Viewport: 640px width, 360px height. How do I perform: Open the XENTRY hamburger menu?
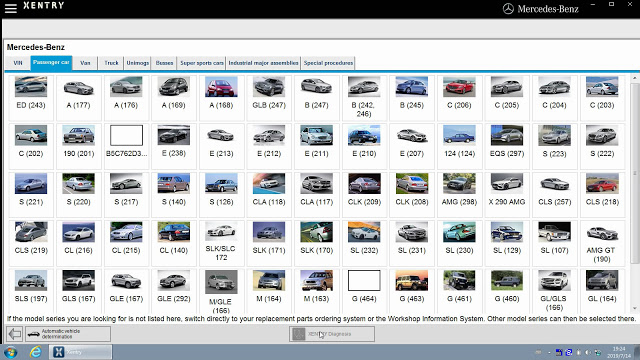[11, 8]
